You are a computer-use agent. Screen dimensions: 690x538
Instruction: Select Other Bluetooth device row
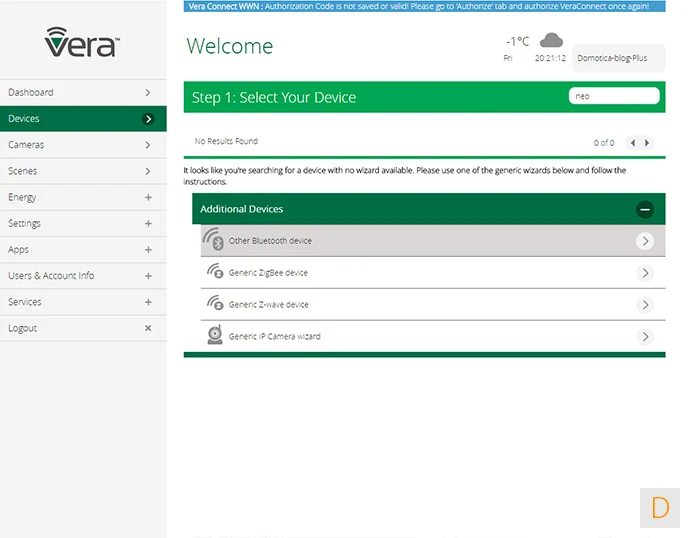(x=433, y=241)
